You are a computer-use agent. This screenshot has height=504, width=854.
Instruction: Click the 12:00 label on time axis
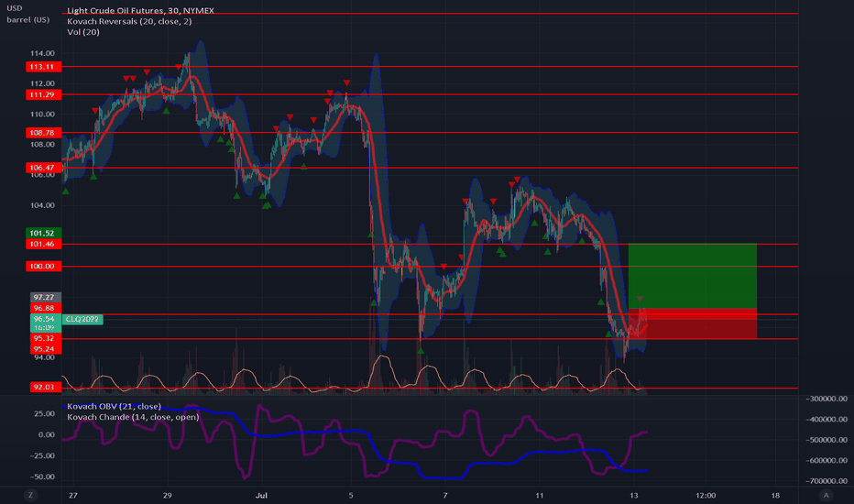pos(706,495)
